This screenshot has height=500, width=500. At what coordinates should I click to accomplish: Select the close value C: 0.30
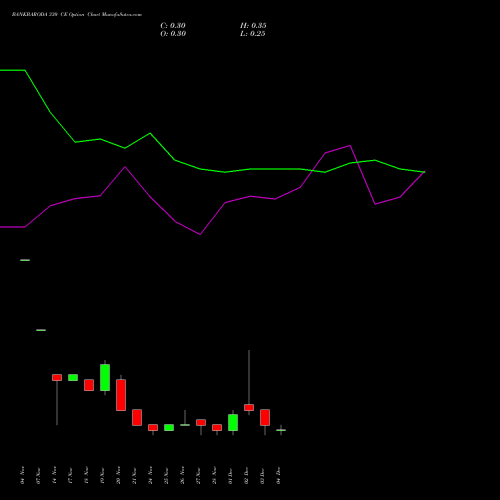[x=173, y=26]
